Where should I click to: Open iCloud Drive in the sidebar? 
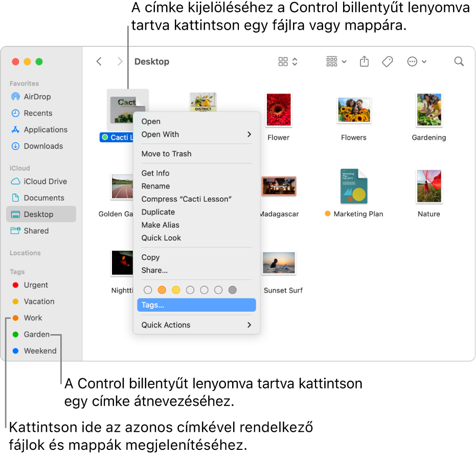point(41,181)
